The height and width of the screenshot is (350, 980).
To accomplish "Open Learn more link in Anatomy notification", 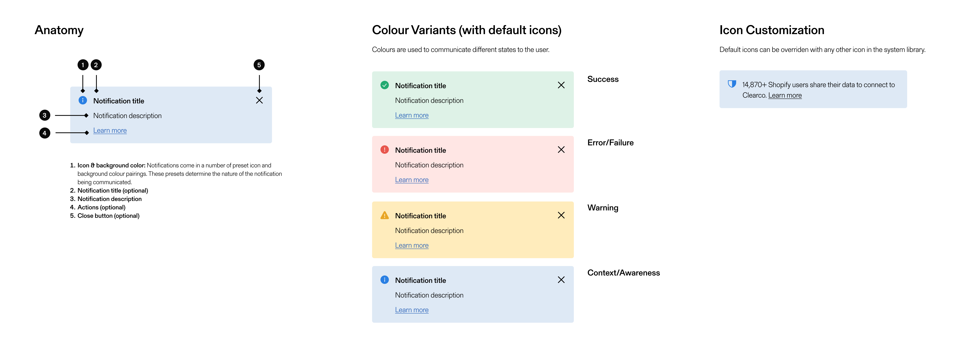I will click(110, 131).
